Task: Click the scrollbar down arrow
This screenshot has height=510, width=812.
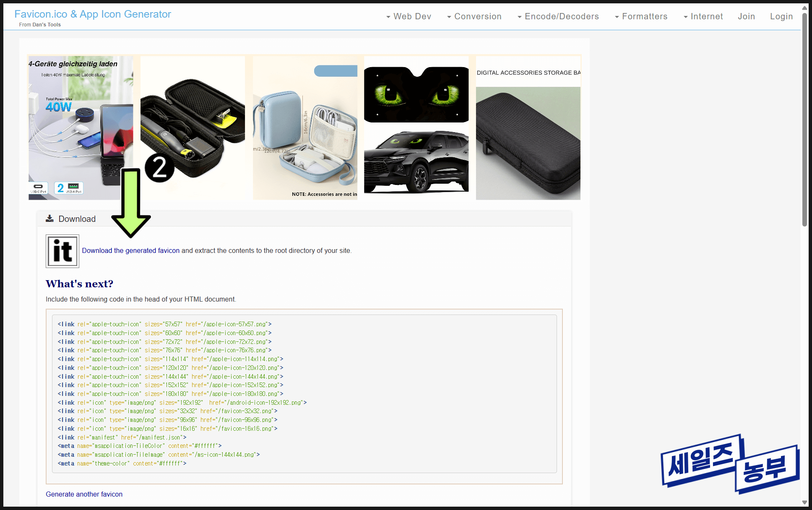Action: 804,502
